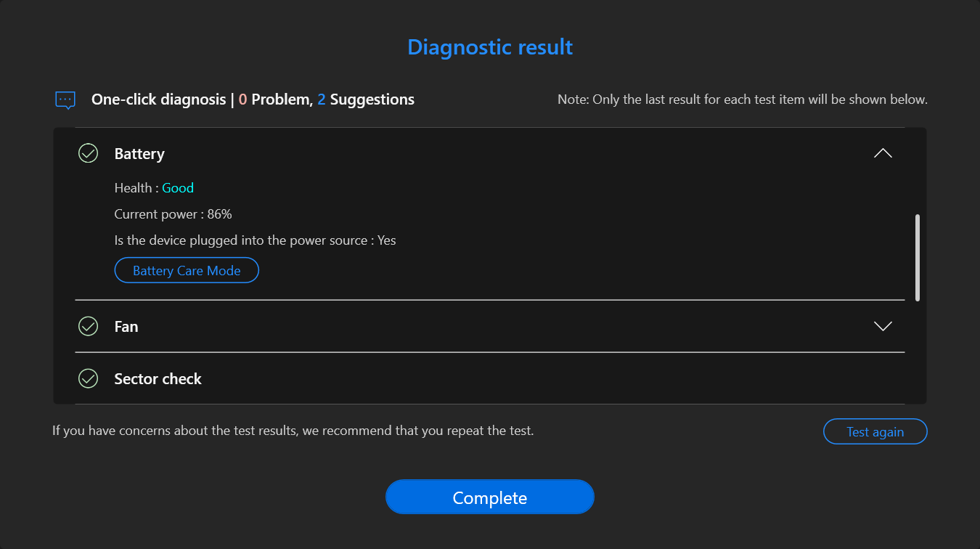980x549 pixels.
Task: Click the green checkmark icon next to Battery
Action: [x=88, y=153]
